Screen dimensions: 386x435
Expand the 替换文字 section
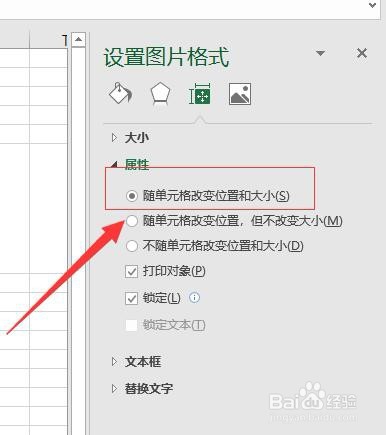pyautogui.click(x=114, y=388)
